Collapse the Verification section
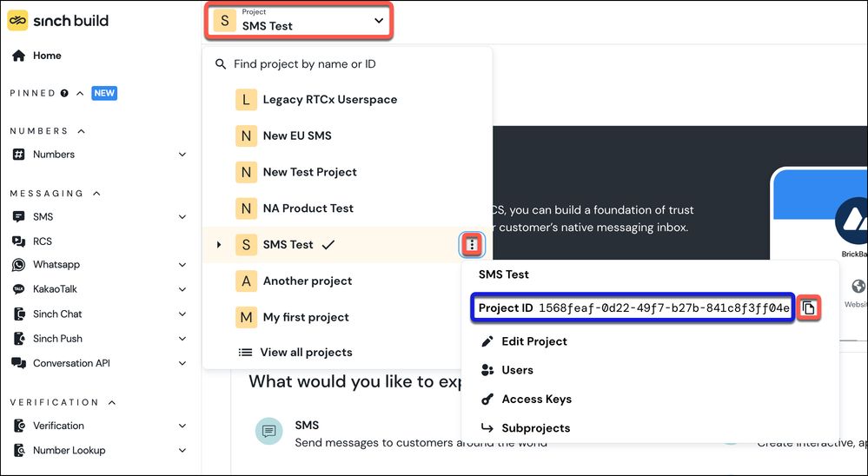 (112, 402)
